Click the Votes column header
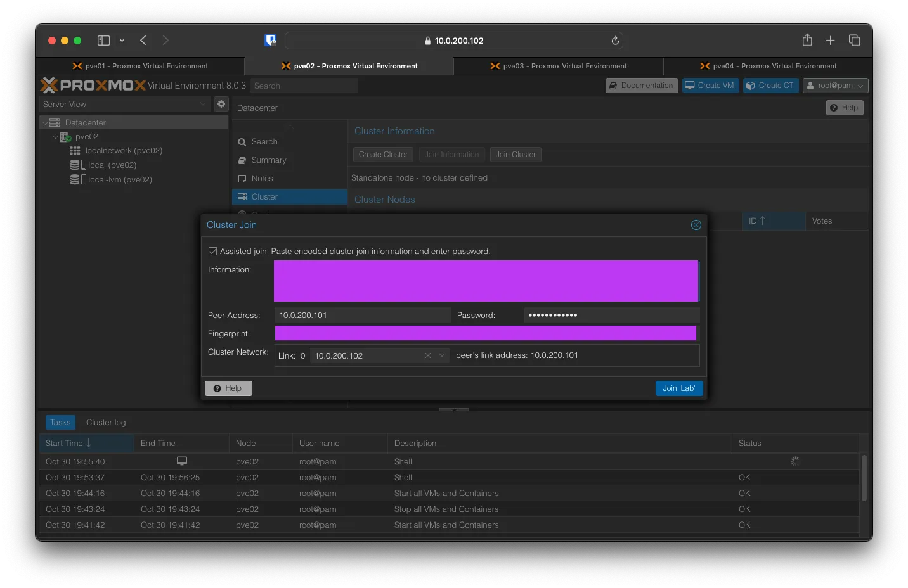The height and width of the screenshot is (588, 908). (837, 221)
